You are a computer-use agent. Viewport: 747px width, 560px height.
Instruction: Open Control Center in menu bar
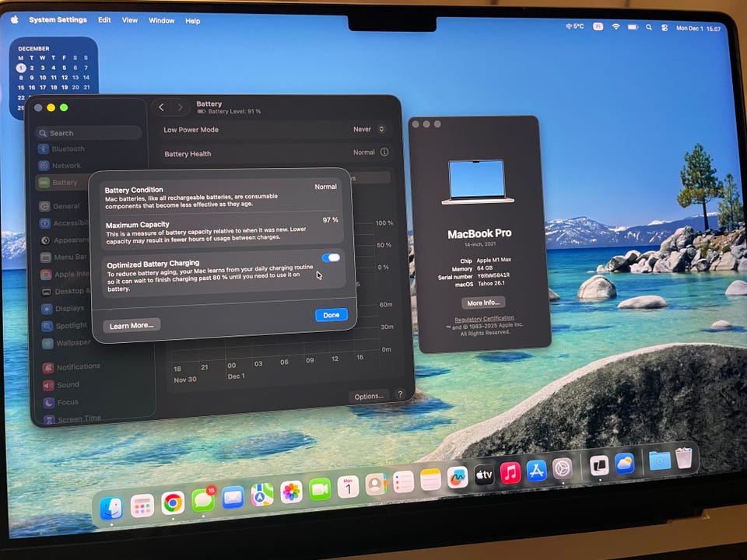click(665, 28)
